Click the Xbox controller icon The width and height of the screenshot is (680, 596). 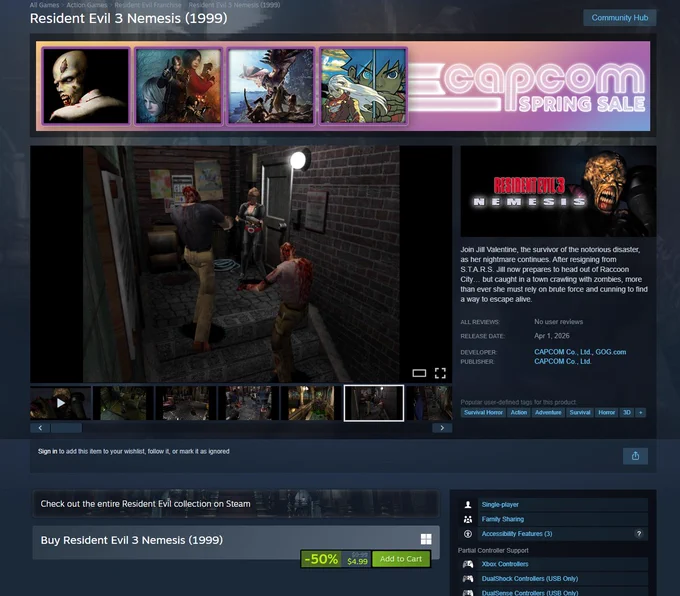(468, 564)
